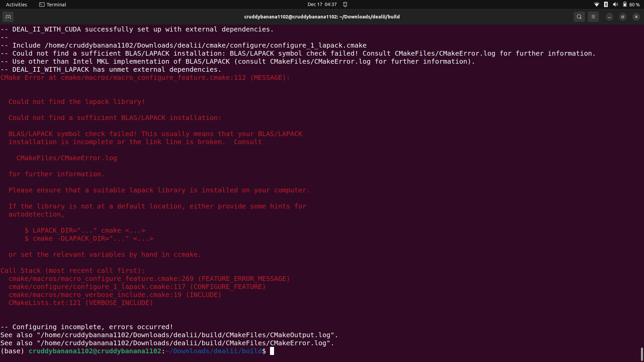This screenshot has height=362, width=644.
Task: Click 'Could not find a sufficient BLAS/LAPACK installation:' red line
Action: click(x=115, y=118)
